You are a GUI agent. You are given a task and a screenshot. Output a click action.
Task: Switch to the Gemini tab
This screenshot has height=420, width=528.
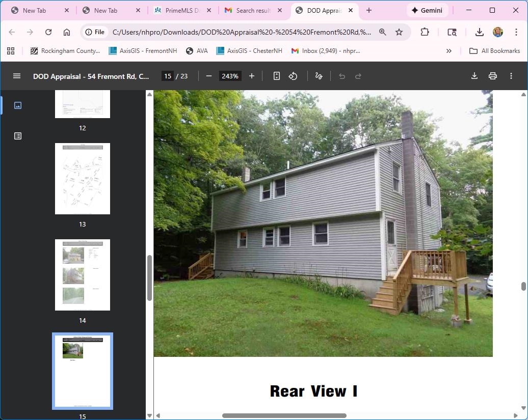(427, 10)
